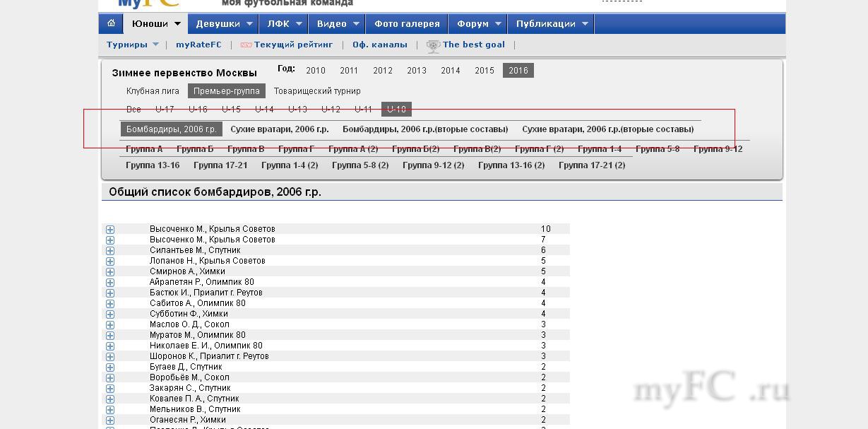Open the Юноши dropdown menu
This screenshot has width=868, height=429.
point(155,23)
